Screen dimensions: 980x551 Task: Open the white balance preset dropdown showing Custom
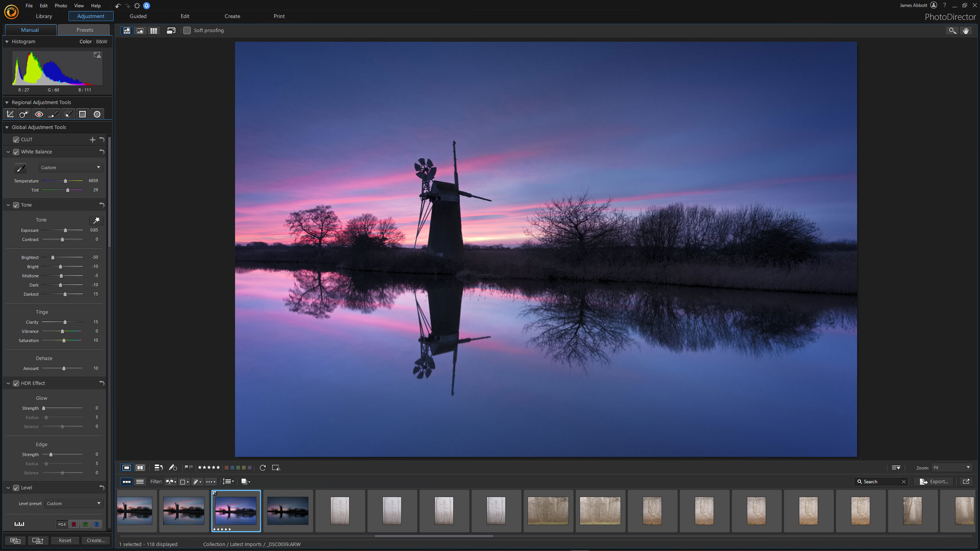[x=70, y=167]
